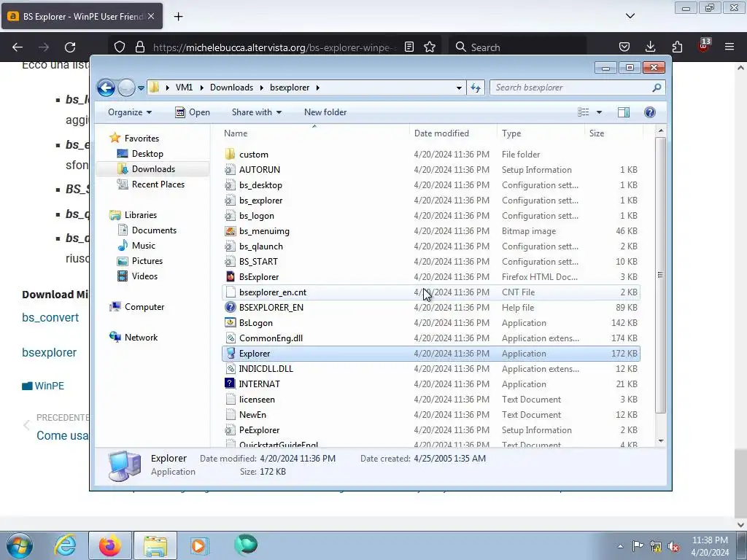Select the BS_START file name
The width and height of the screenshot is (747, 560).
pos(258,262)
